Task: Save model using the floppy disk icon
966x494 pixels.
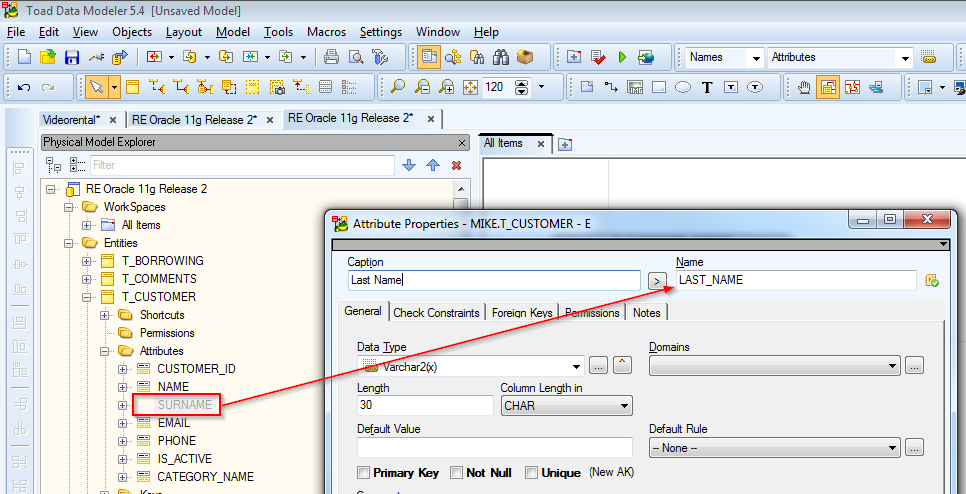Action: 71,57
